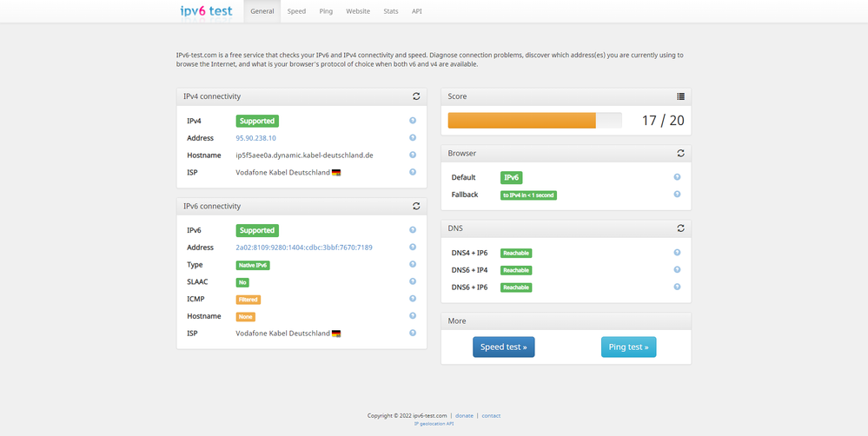Follow the contact link
This screenshot has height=436, width=868.
click(491, 415)
